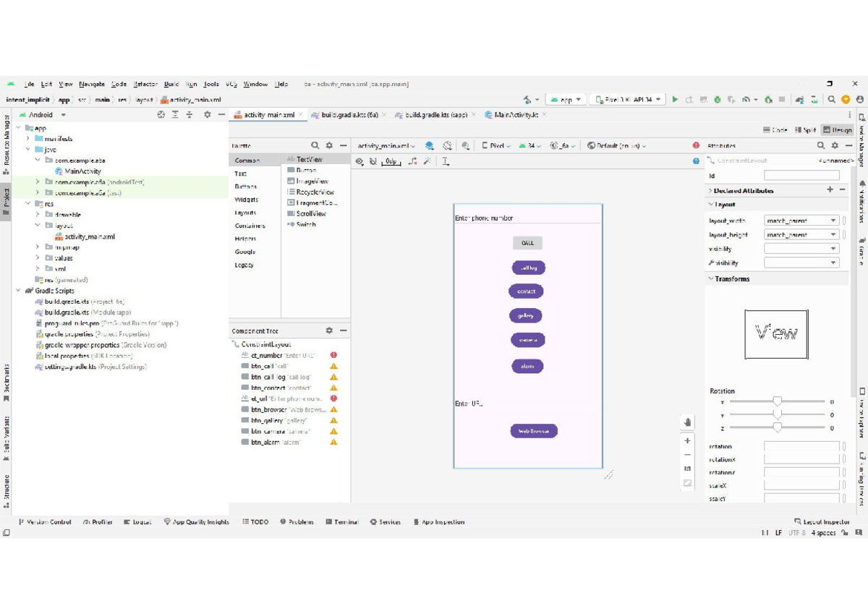The image size is (868, 614).
Task: Click the 1:1 zoom canvas control
Action: (x=687, y=469)
